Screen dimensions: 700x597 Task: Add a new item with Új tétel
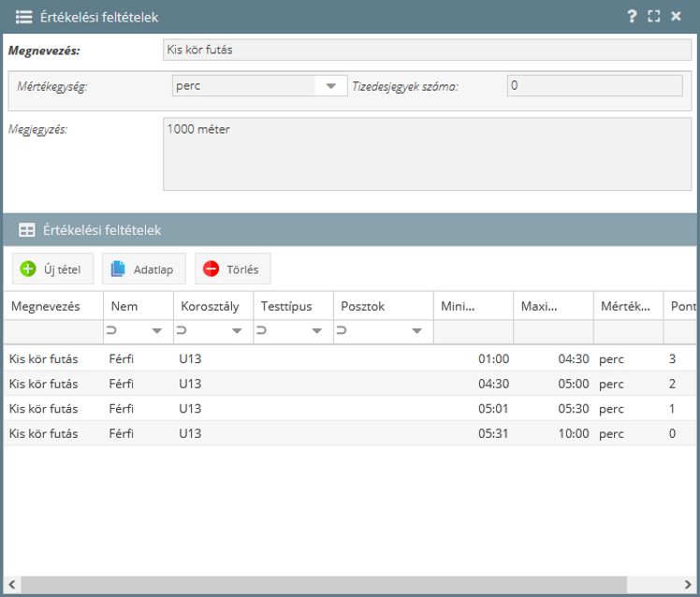(x=52, y=269)
